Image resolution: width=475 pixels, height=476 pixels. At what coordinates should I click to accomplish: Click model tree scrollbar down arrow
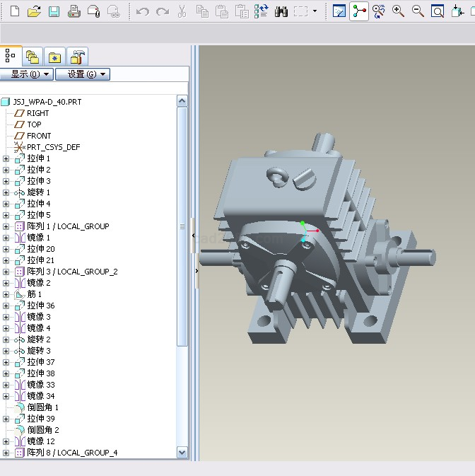182,452
